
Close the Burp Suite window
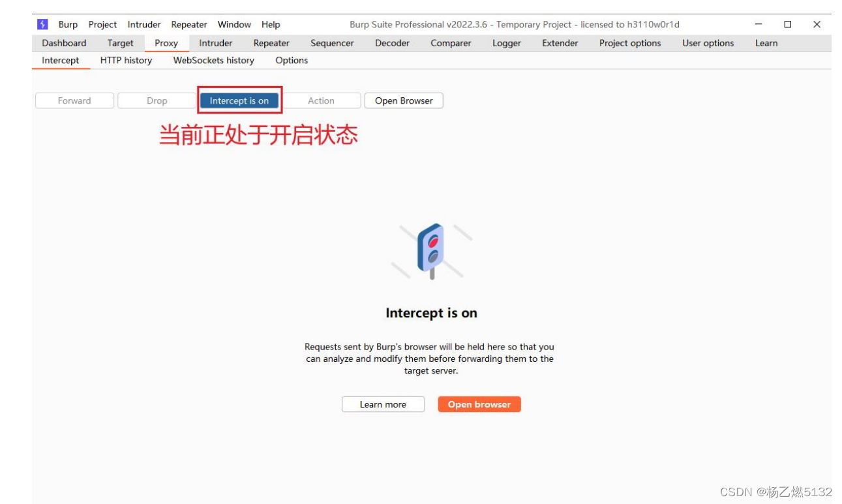(x=817, y=24)
